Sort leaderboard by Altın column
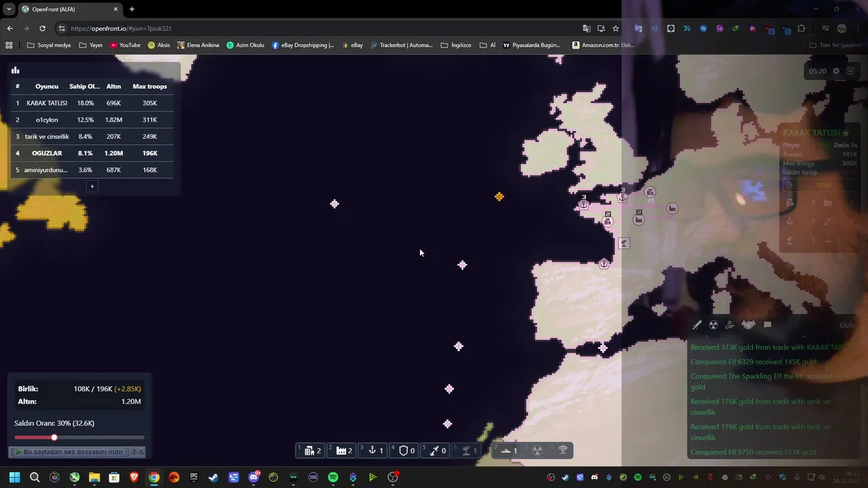Viewport: 868px width, 488px height. coord(113,86)
